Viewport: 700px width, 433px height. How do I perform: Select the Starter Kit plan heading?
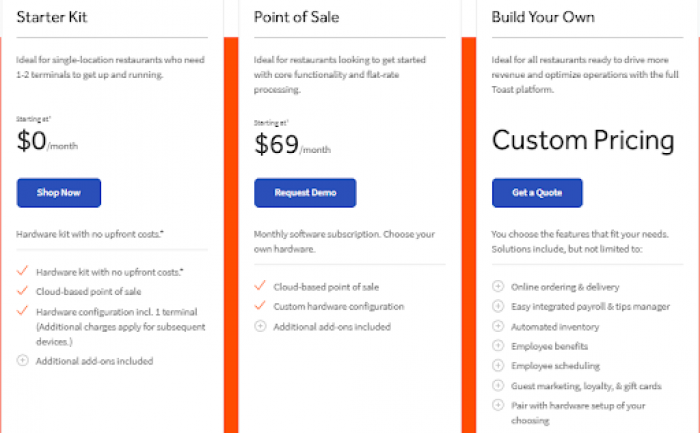pyautogui.click(x=52, y=17)
